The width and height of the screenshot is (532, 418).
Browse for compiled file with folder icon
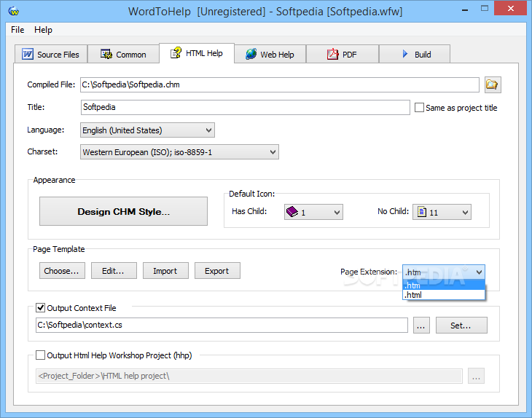(493, 84)
